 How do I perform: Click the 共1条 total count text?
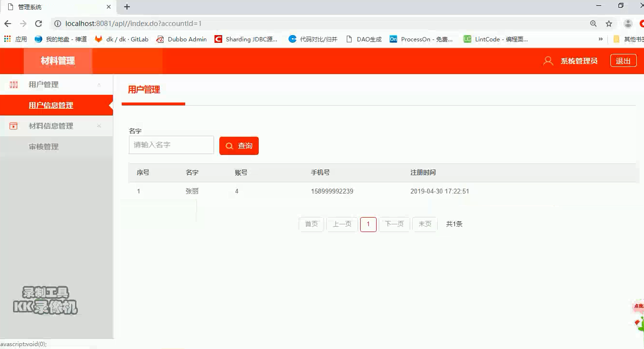pyautogui.click(x=454, y=224)
